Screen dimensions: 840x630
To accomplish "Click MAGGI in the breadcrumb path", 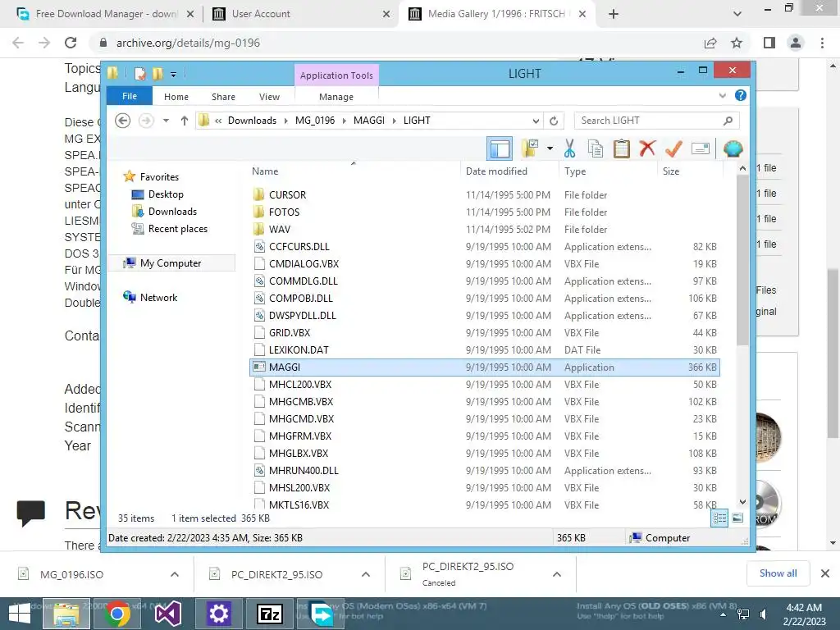I will pyautogui.click(x=369, y=121).
